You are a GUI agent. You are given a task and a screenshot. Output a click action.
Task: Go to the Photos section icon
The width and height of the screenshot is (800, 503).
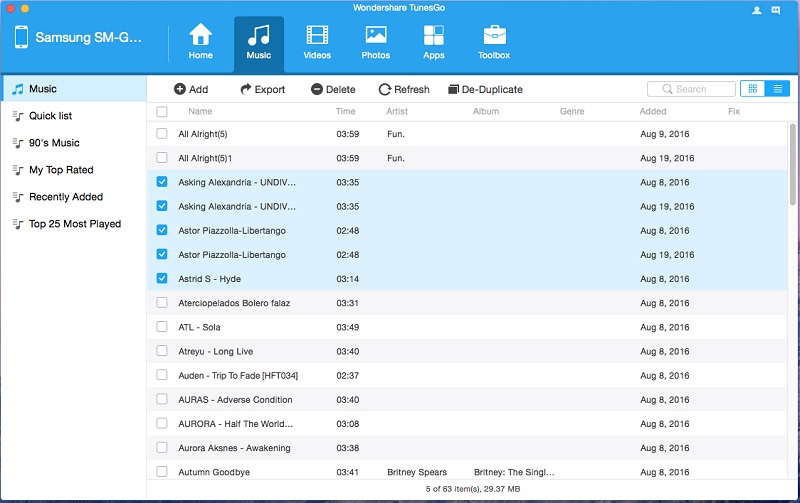[376, 36]
